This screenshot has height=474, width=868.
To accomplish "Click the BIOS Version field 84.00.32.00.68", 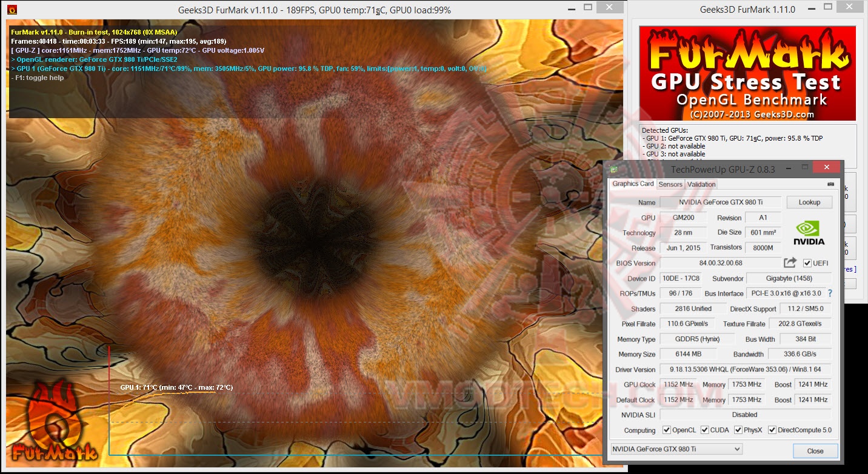I will coord(720,263).
